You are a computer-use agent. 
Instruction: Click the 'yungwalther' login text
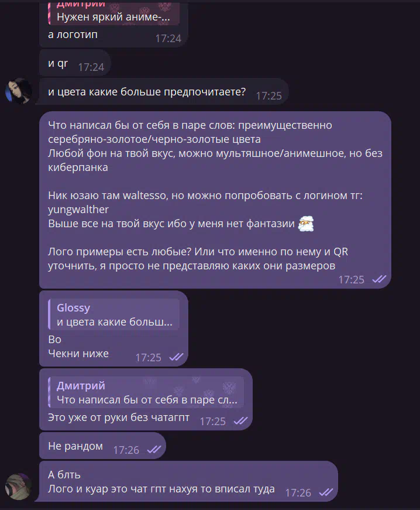(78, 210)
